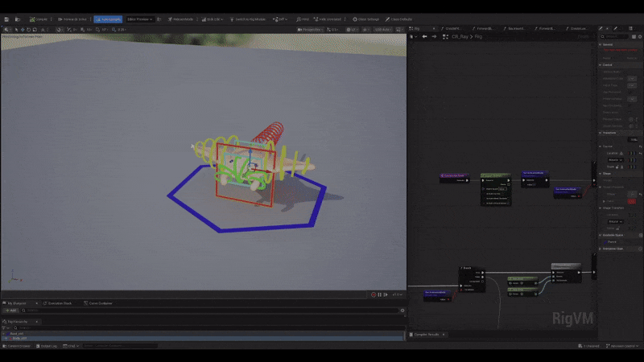The image size is (644, 362).
Task: Select the Forwards Solve mode
Action: pos(72,19)
